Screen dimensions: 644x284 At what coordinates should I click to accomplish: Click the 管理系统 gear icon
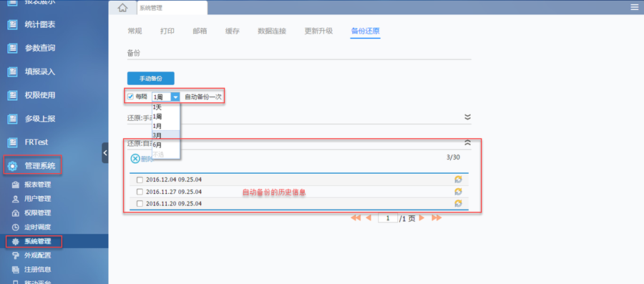13,166
